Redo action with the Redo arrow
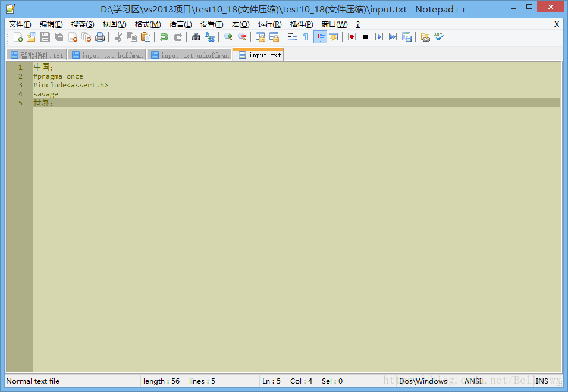The height and width of the screenshot is (392, 568). point(177,37)
